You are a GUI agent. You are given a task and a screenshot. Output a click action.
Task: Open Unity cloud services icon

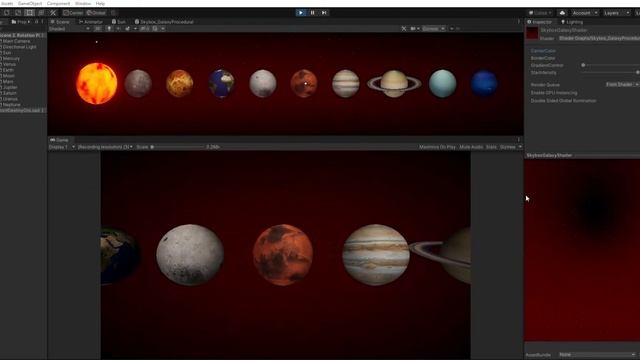pyautogui.click(x=562, y=13)
